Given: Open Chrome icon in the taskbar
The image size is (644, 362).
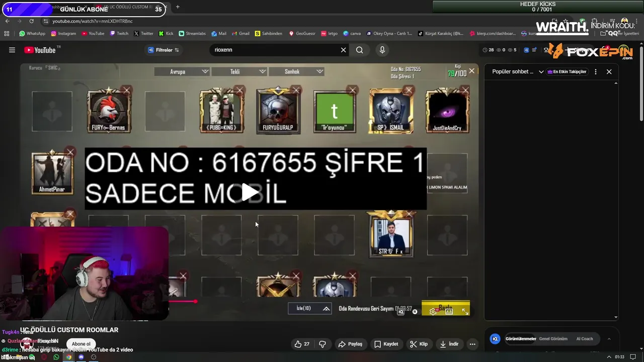Looking at the screenshot, I should pyautogui.click(x=69, y=357).
